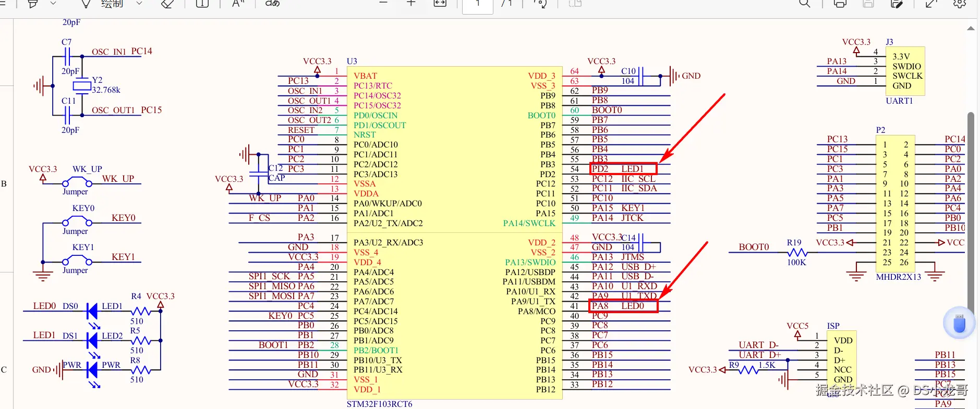Click the PB2/BOOT1 pin name
The image size is (980, 409).
click(x=376, y=350)
